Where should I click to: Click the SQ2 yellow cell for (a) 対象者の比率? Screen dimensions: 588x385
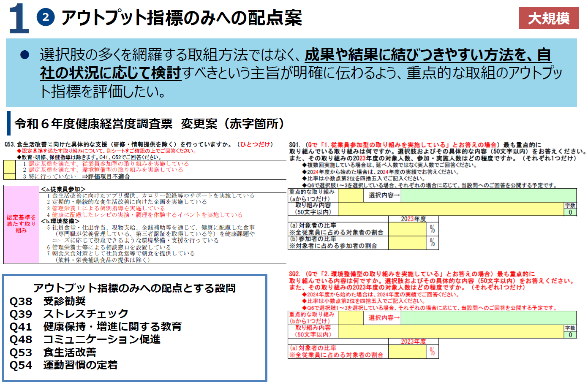coord(407,352)
